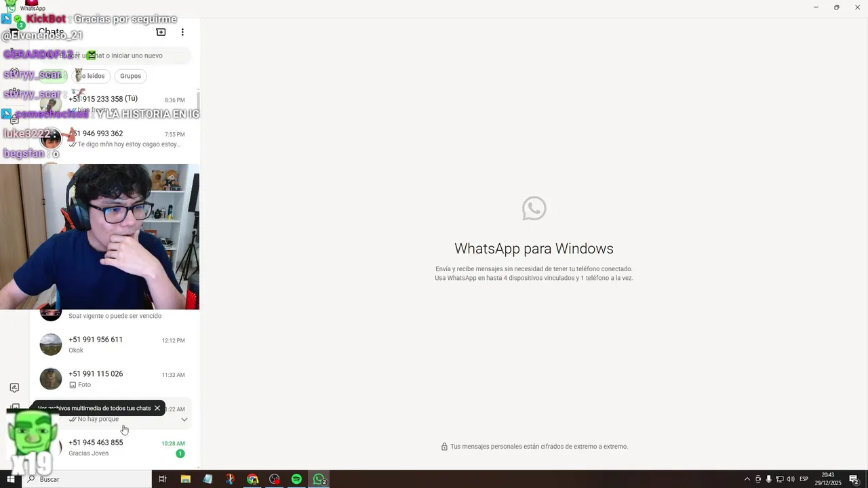Open the OBS taskbar icon
The width and height of the screenshot is (868, 488).
click(x=275, y=479)
